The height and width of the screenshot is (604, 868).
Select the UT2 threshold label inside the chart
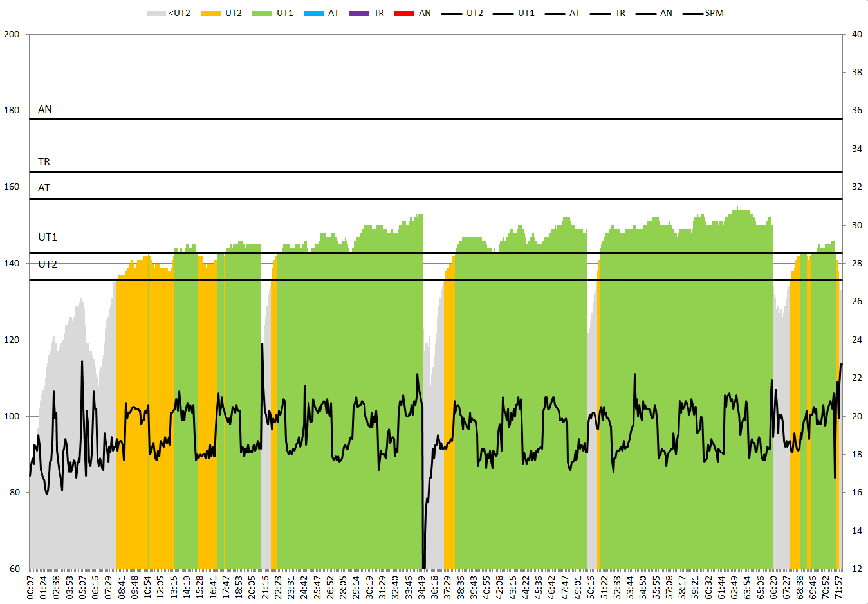[48, 264]
